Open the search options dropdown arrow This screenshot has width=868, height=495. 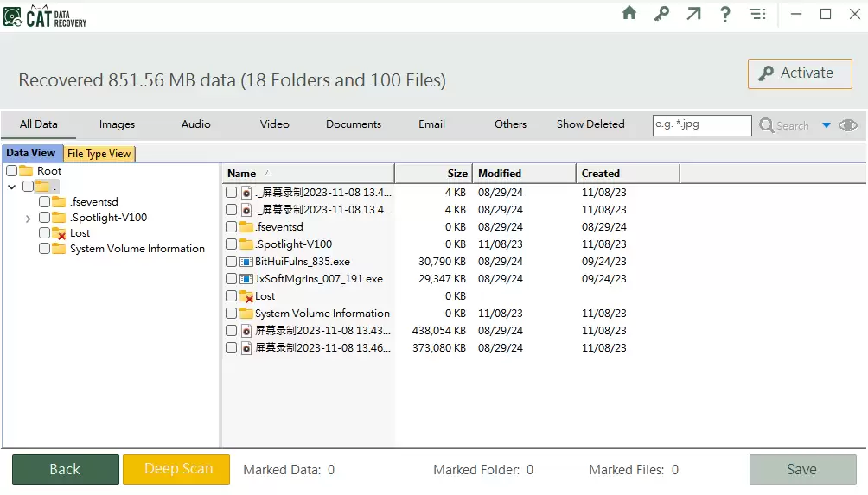coord(827,125)
